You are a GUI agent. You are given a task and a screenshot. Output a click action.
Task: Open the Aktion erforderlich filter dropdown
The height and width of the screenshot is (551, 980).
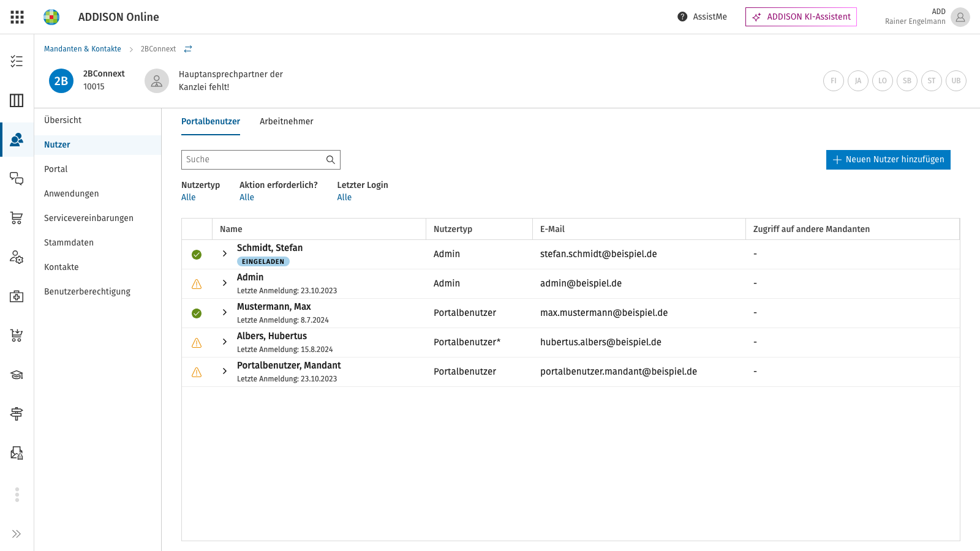tap(247, 197)
